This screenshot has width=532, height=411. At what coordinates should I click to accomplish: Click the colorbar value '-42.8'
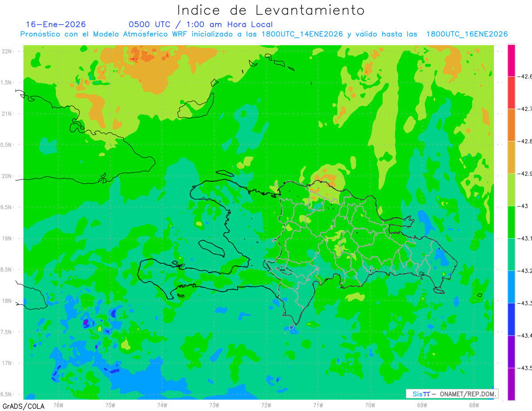[525, 141]
